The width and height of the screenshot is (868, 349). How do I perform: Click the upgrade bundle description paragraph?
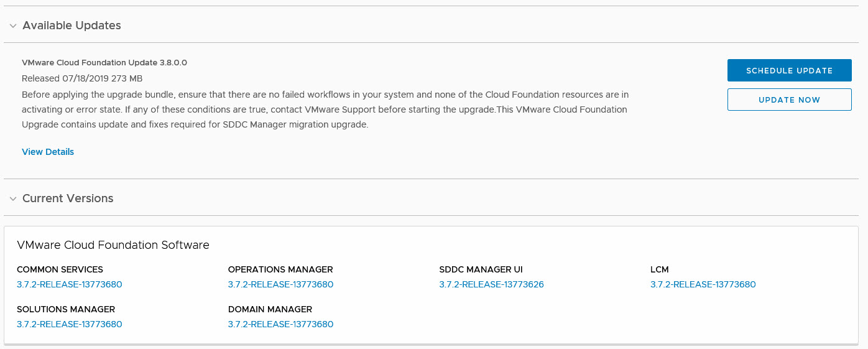click(x=325, y=109)
